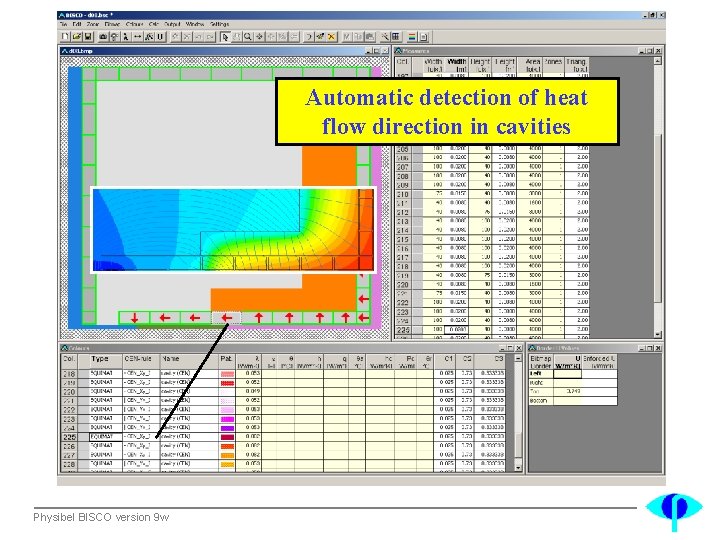Click the Zones column header in Measures
This screenshot has width=720, height=540.
click(553, 65)
